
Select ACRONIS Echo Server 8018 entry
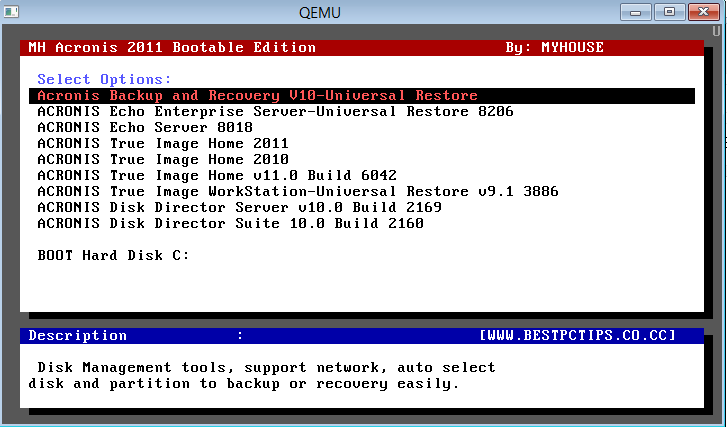(x=145, y=127)
